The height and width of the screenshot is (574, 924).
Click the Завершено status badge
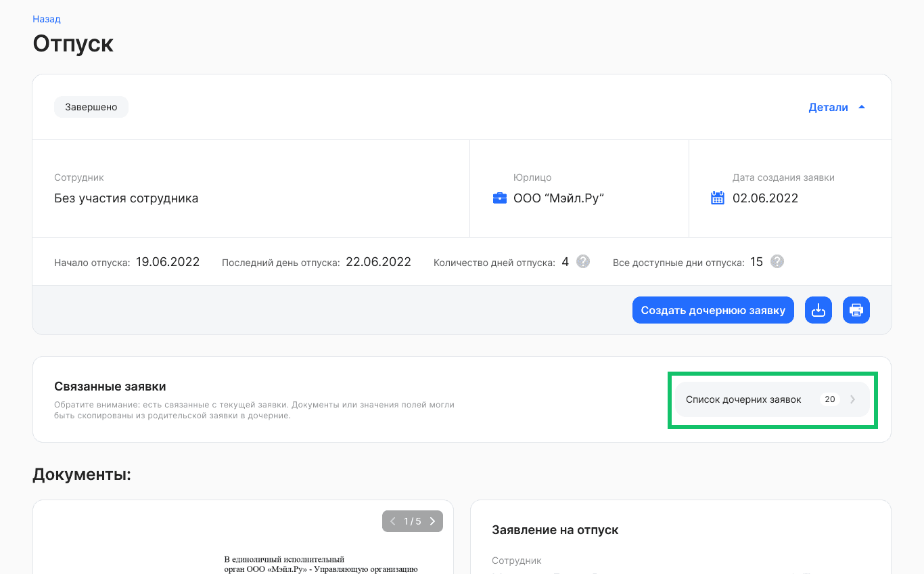pyautogui.click(x=91, y=107)
